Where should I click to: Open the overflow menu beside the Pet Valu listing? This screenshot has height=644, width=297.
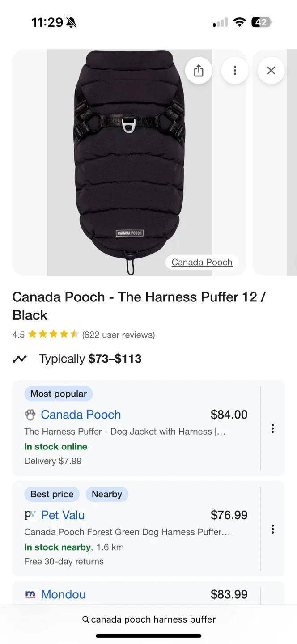point(272,529)
